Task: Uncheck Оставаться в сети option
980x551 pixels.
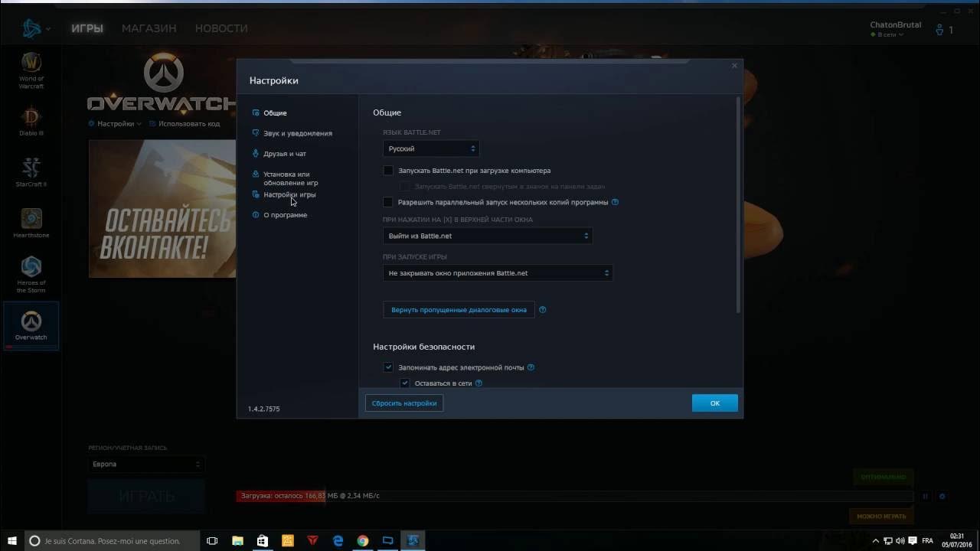Action: click(405, 383)
